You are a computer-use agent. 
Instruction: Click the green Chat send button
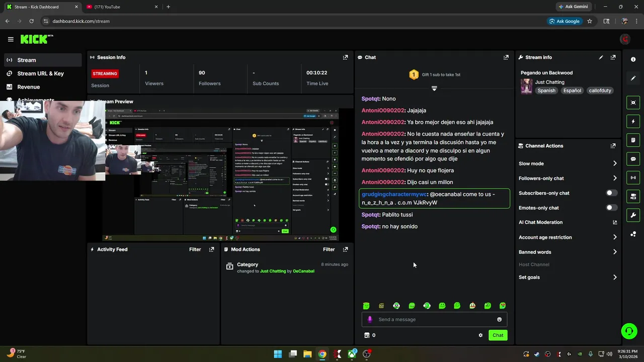point(498,335)
